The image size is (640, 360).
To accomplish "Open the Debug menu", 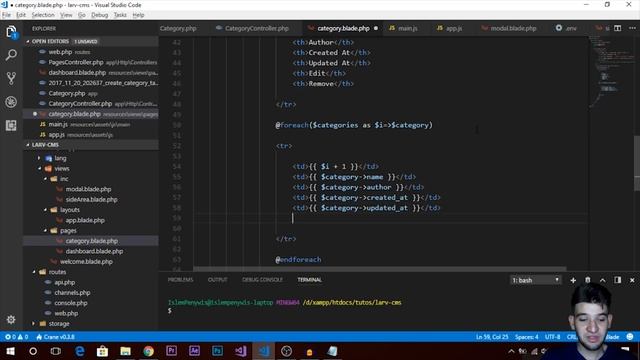I will coord(100,15).
